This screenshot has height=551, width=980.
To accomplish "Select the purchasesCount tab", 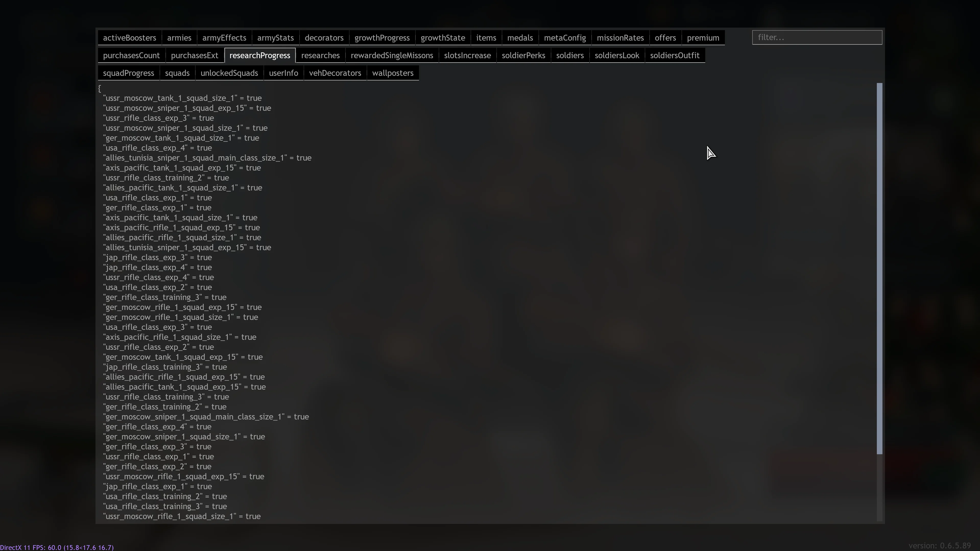I will pyautogui.click(x=131, y=56).
